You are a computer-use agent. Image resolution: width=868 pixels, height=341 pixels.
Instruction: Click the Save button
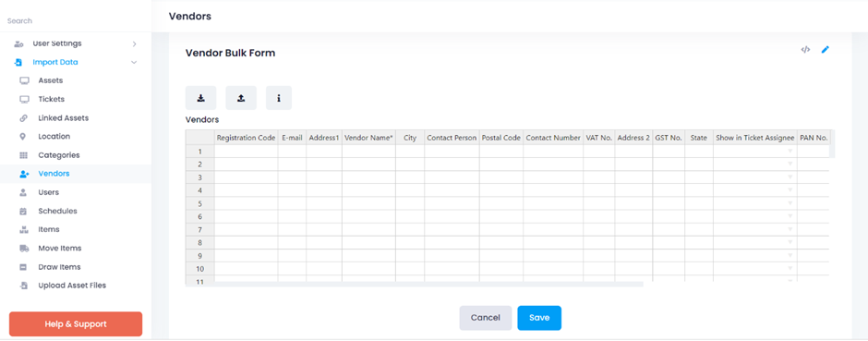539,318
